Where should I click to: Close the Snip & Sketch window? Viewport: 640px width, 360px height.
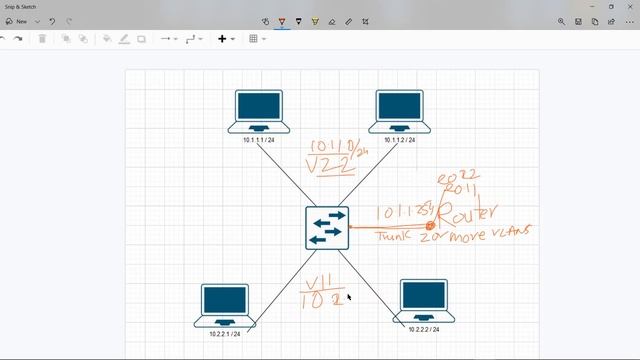[630, 7]
